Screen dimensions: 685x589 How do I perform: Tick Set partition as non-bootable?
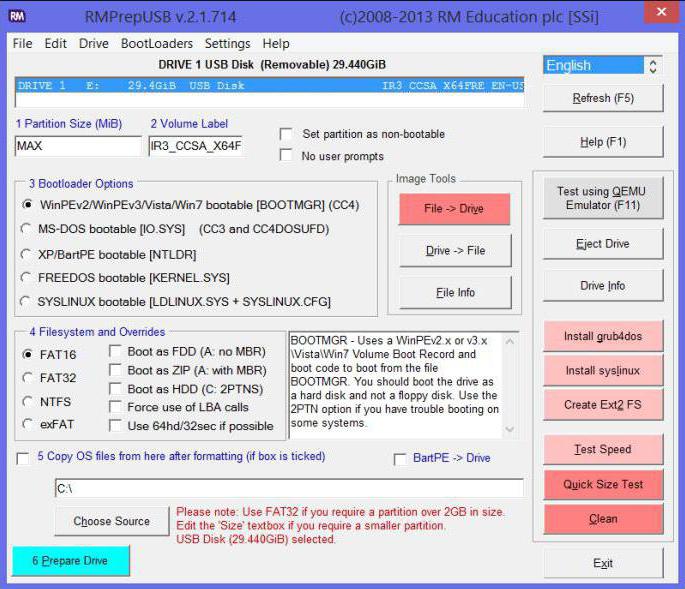[286, 134]
